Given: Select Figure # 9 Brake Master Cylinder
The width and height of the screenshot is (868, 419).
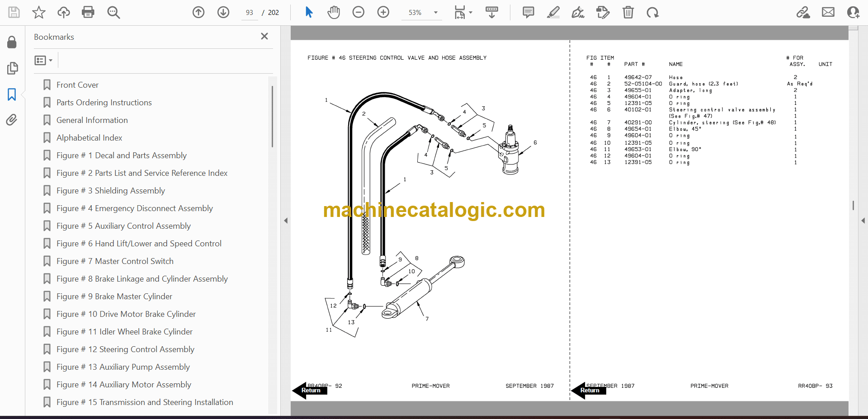Looking at the screenshot, I should [114, 297].
